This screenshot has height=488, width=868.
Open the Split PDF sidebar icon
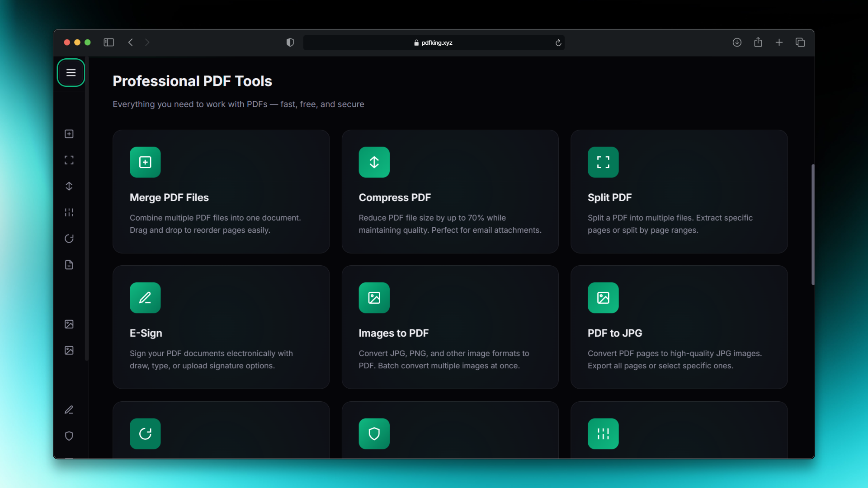69,160
